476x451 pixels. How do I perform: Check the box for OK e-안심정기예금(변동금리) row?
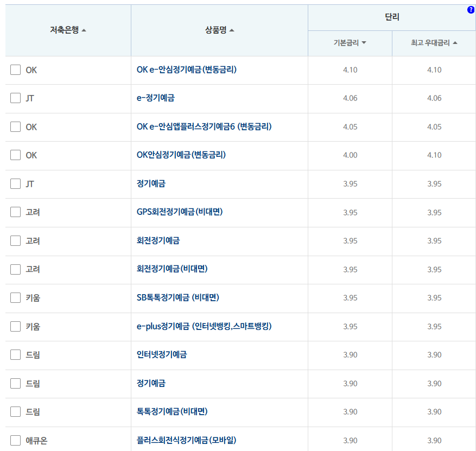tap(16, 69)
